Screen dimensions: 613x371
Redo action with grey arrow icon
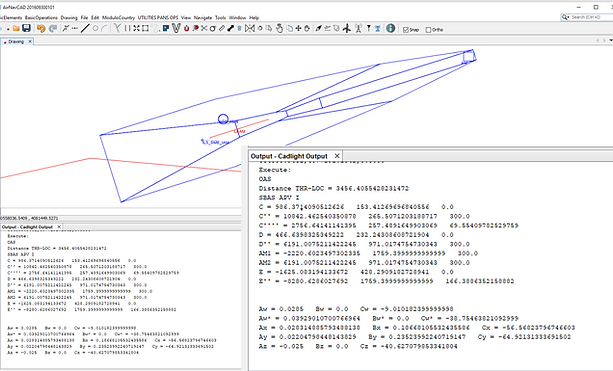click(53, 28)
